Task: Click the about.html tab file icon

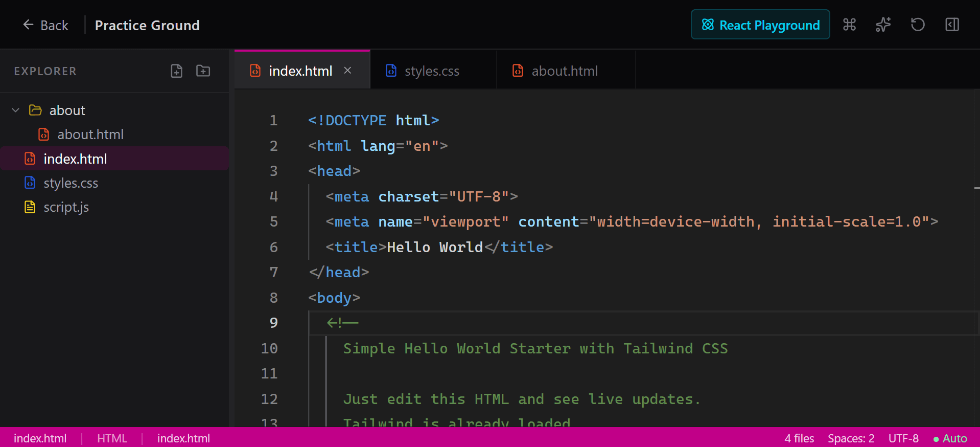Action: (518, 71)
